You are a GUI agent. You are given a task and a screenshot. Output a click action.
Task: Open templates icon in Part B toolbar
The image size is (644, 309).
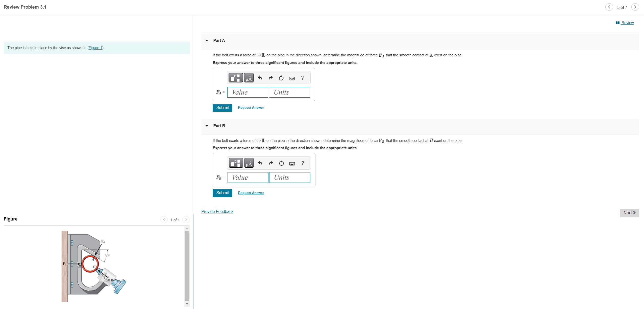(236, 163)
